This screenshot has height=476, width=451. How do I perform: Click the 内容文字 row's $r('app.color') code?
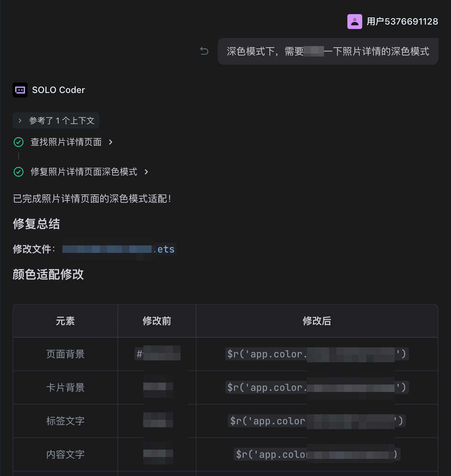(317, 454)
